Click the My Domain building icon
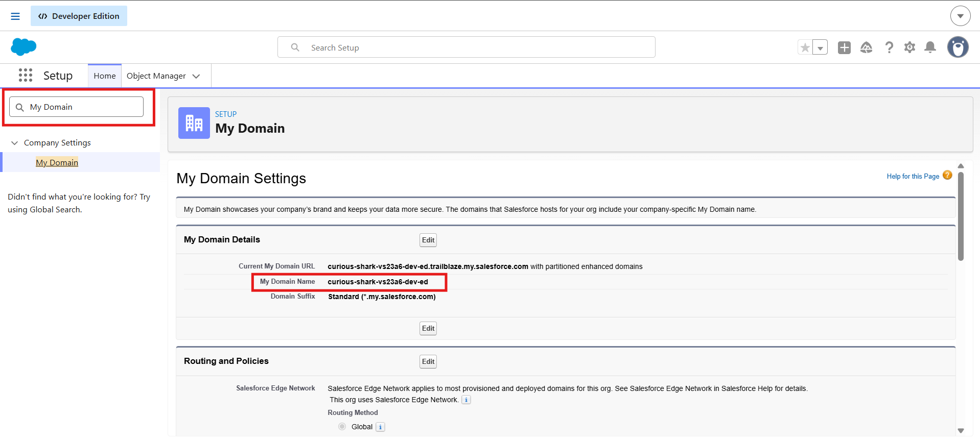This screenshot has height=442, width=980. point(194,123)
